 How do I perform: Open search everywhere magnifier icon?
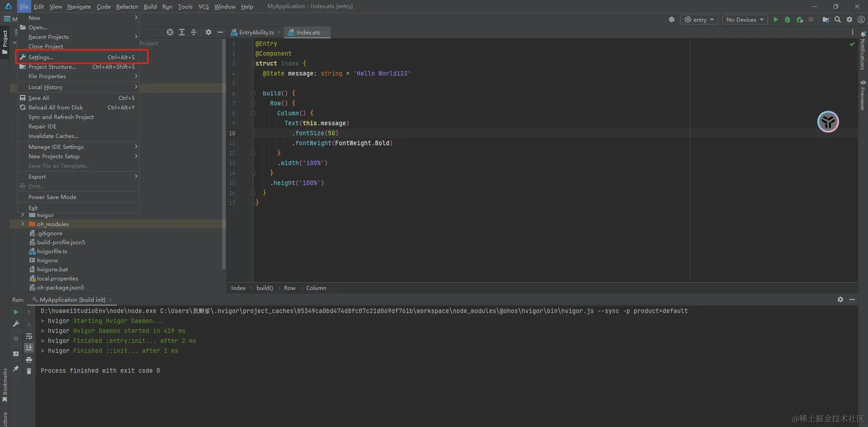click(x=837, y=19)
